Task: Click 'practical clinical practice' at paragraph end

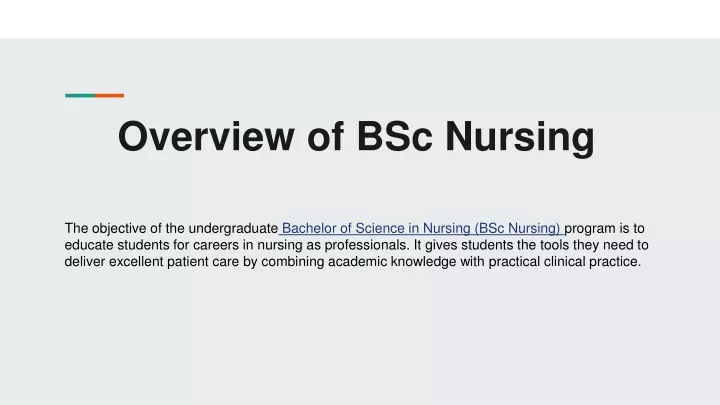Action: tap(564, 262)
